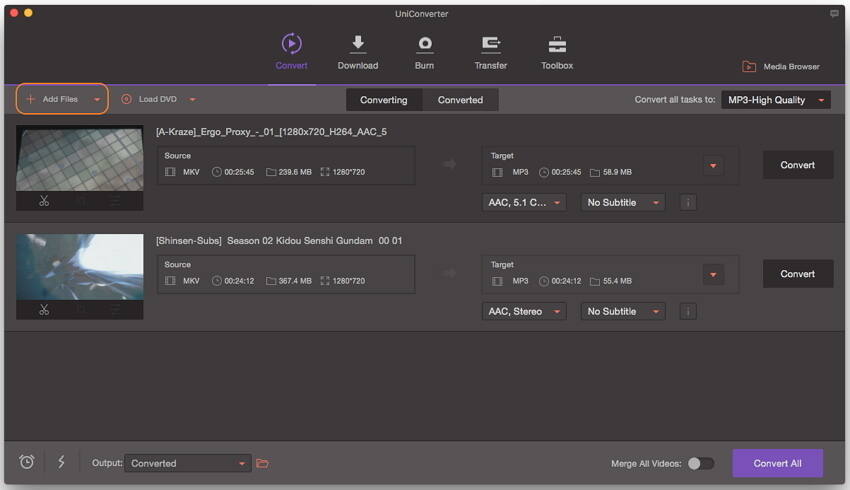This screenshot has width=850, height=490.
Task: Click the Add Files plus icon
Action: [x=30, y=99]
